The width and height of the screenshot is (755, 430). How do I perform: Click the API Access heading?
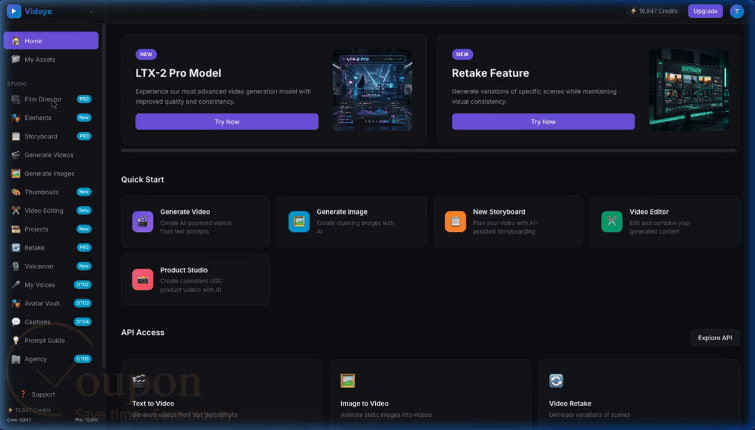[x=143, y=333]
